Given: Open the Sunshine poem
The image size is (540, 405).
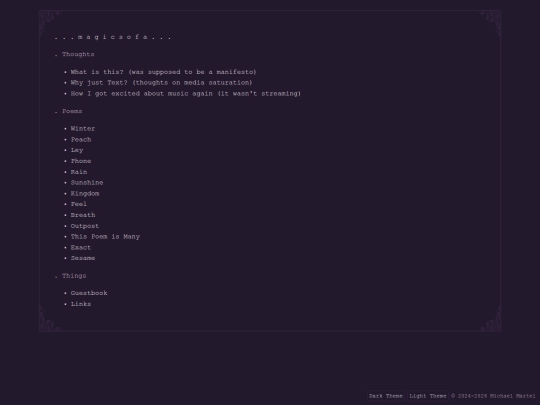Looking at the screenshot, I should coord(87,183).
